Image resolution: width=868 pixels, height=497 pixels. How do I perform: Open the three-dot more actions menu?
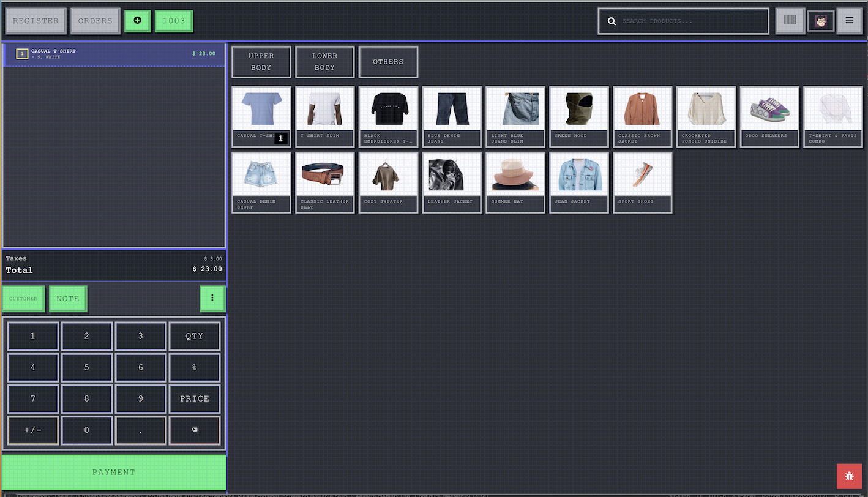coord(212,298)
